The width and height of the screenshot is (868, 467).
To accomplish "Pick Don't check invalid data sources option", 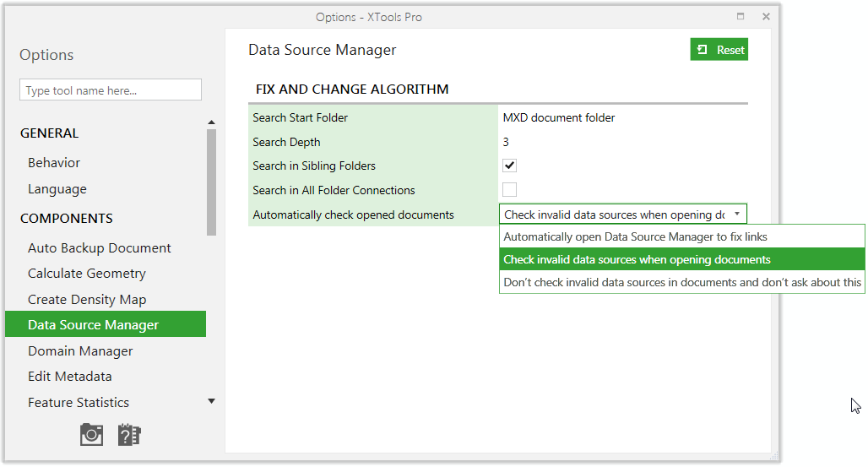I will [x=681, y=282].
